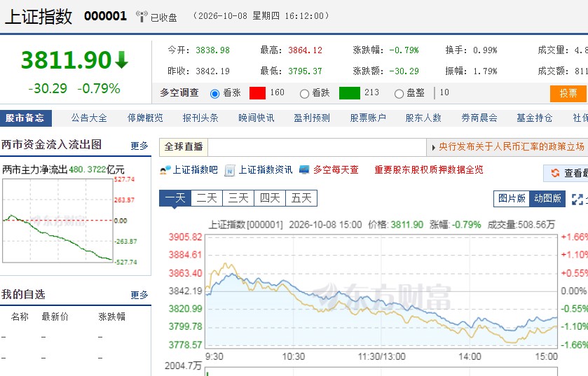Select the 看跌 radio button

tap(304, 94)
